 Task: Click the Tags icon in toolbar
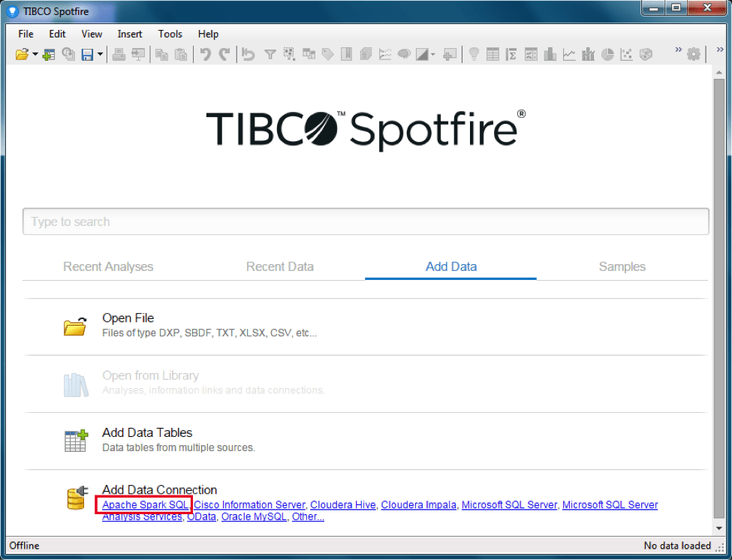(328, 55)
